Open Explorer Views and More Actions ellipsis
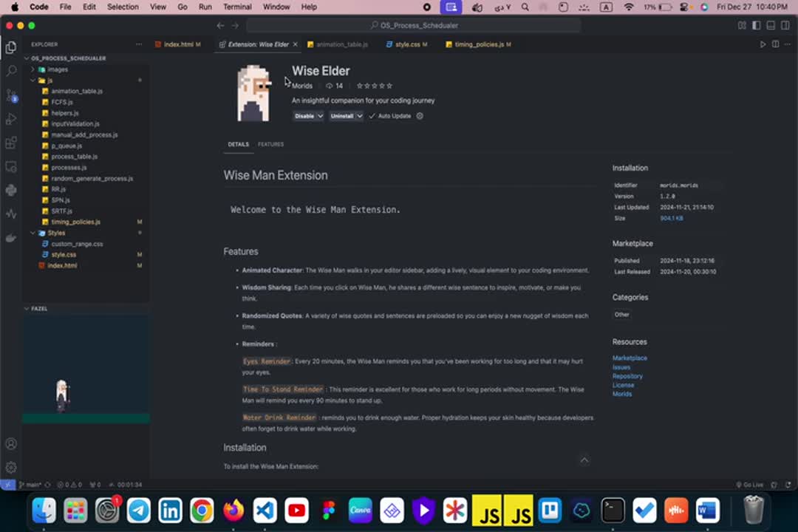 (x=139, y=44)
